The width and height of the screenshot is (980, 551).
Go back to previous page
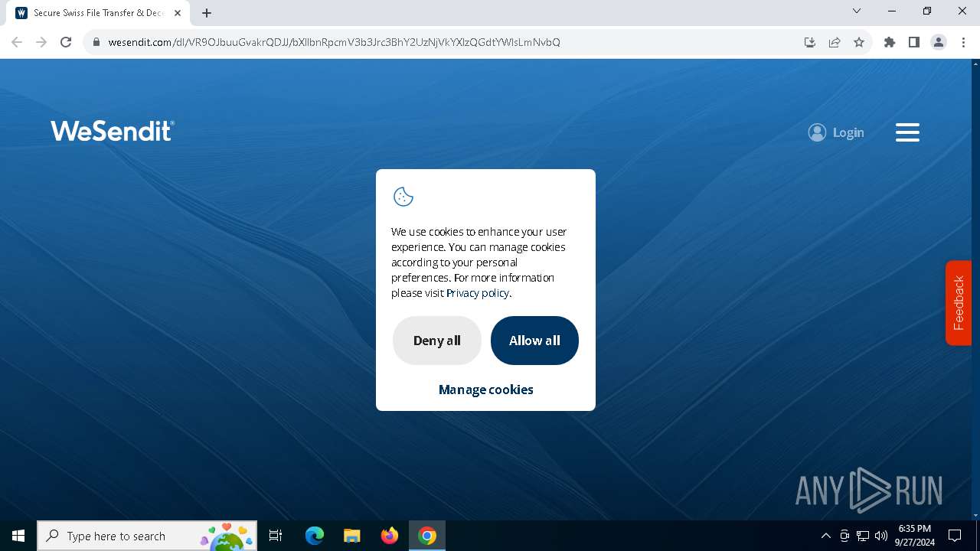[x=17, y=42]
